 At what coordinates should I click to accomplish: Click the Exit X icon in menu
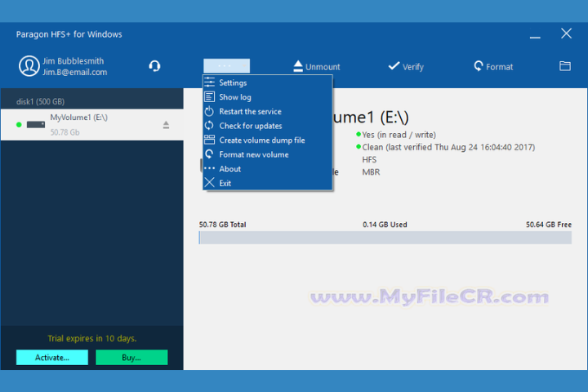click(x=210, y=183)
